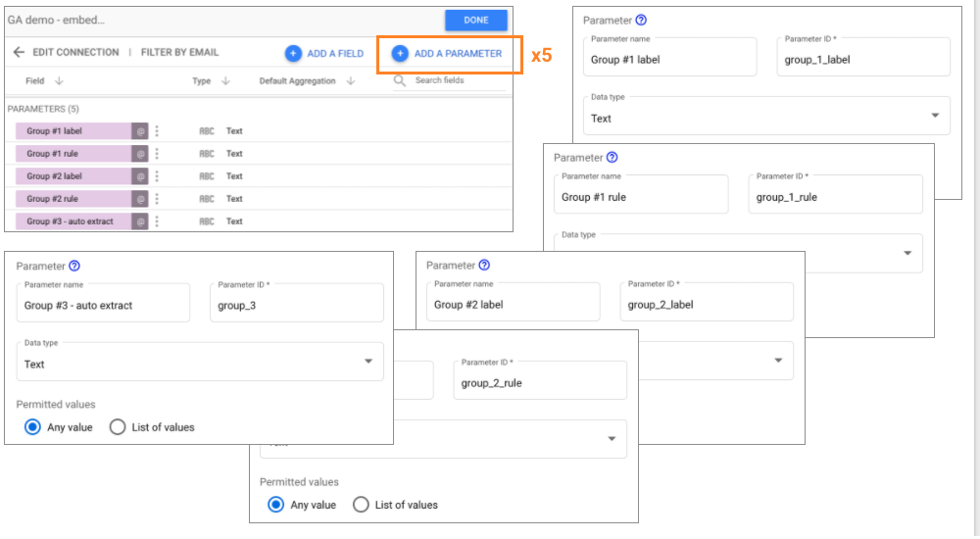The image size is (980, 539).
Task: Open help icon in the group_1_rule Parameter panel
Action: [612, 158]
